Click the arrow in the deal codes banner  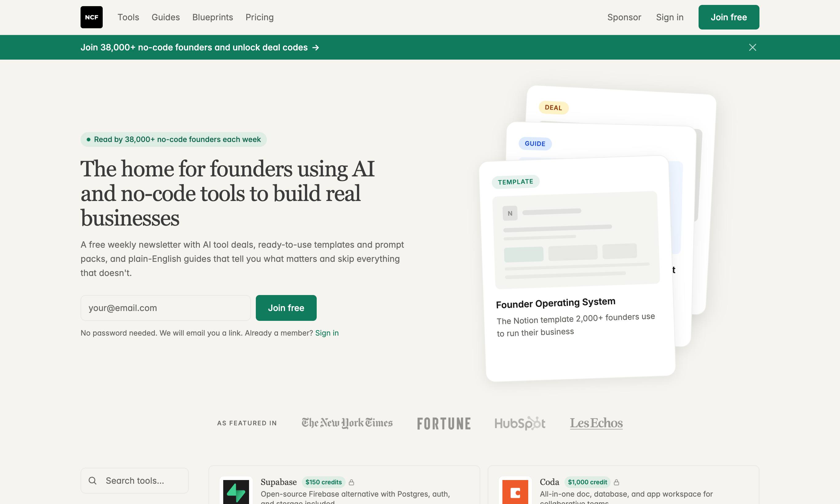[316, 48]
